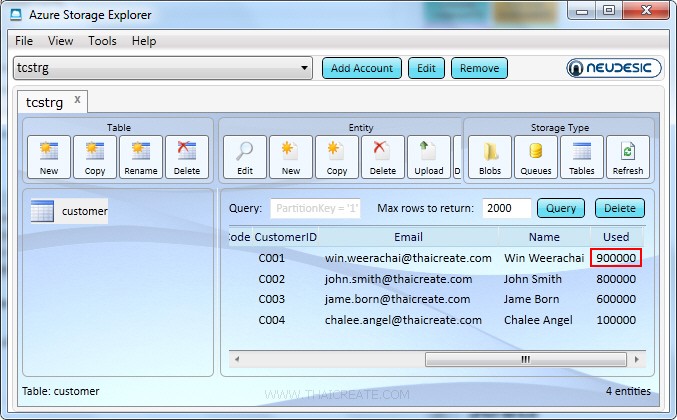
Task: Click email john.smith@thaicreate.com
Action: [399, 279]
